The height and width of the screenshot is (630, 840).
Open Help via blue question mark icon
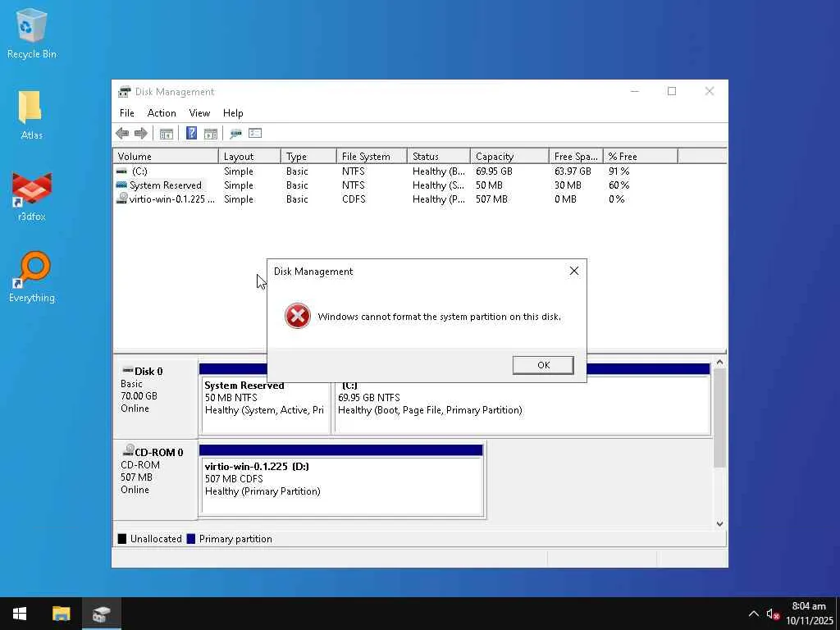point(191,134)
